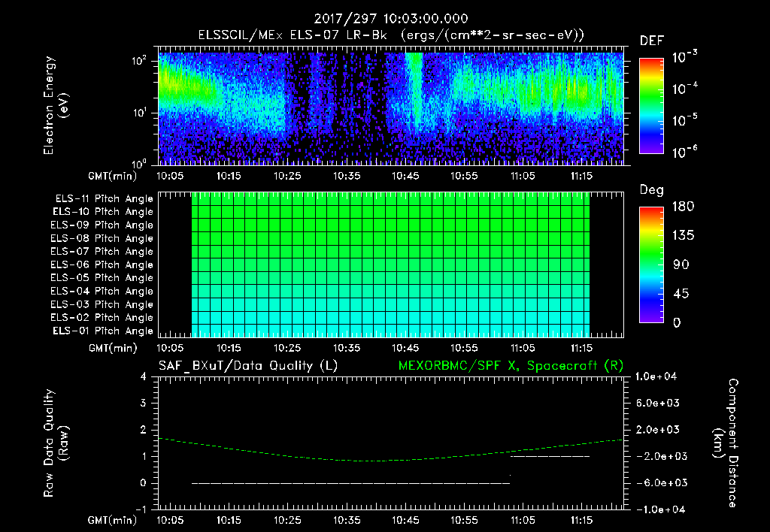Click the 10⁻⁴ tick on the DEF scale
The width and height of the screenshot is (770, 532).
(x=684, y=89)
